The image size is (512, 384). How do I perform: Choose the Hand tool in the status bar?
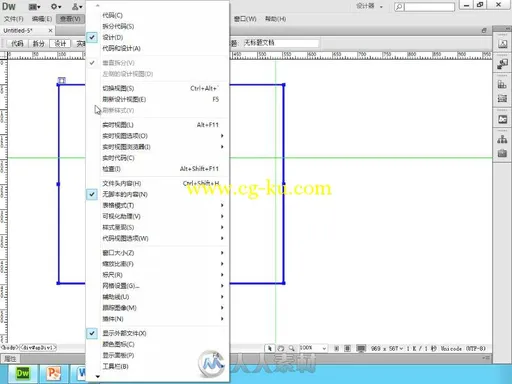[281, 348]
